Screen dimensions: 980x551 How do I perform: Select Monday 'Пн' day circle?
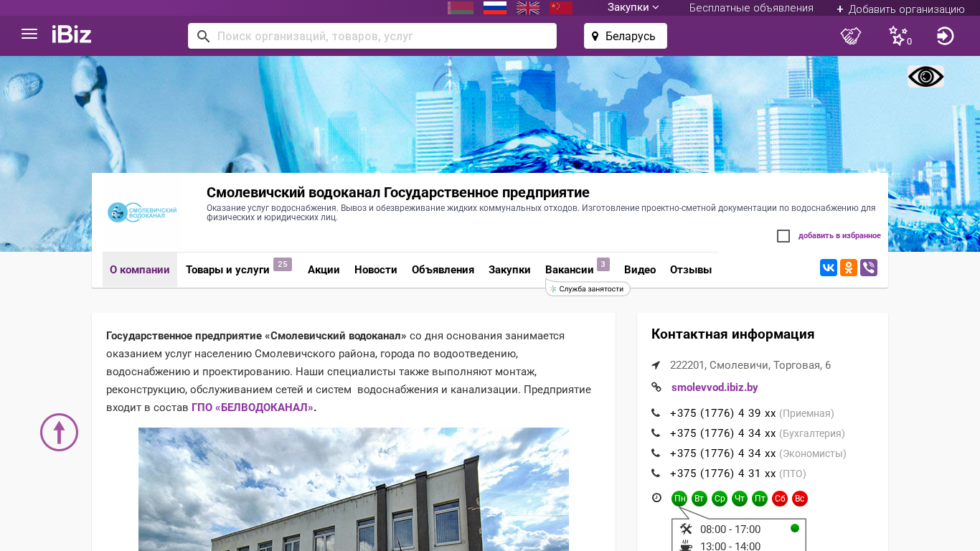point(679,499)
